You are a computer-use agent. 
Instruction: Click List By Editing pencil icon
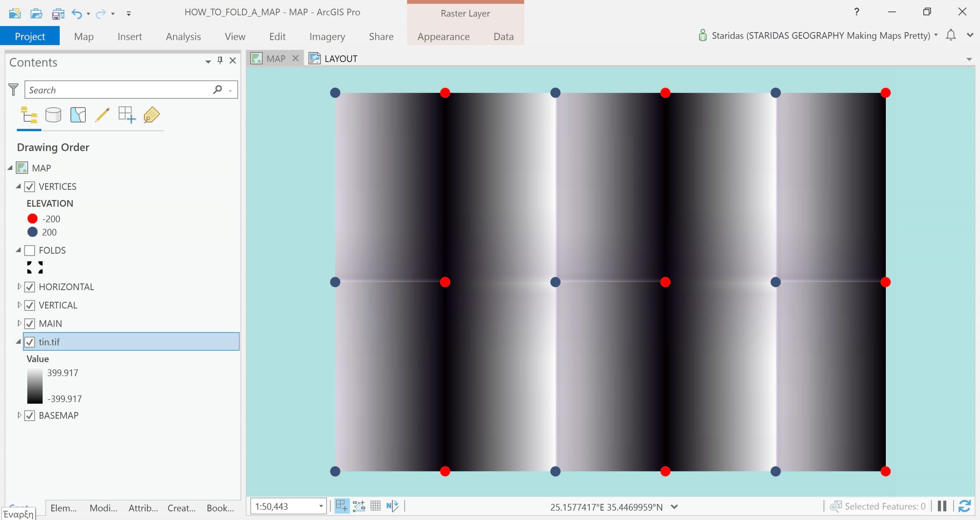102,115
